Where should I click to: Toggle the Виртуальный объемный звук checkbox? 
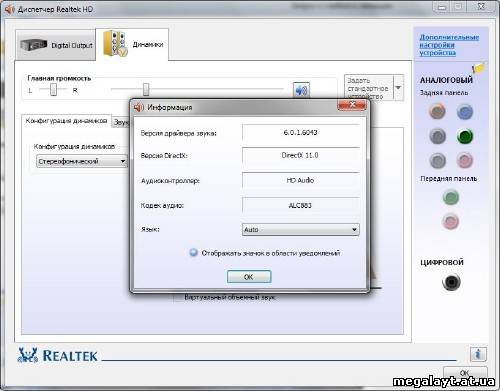coord(179,297)
